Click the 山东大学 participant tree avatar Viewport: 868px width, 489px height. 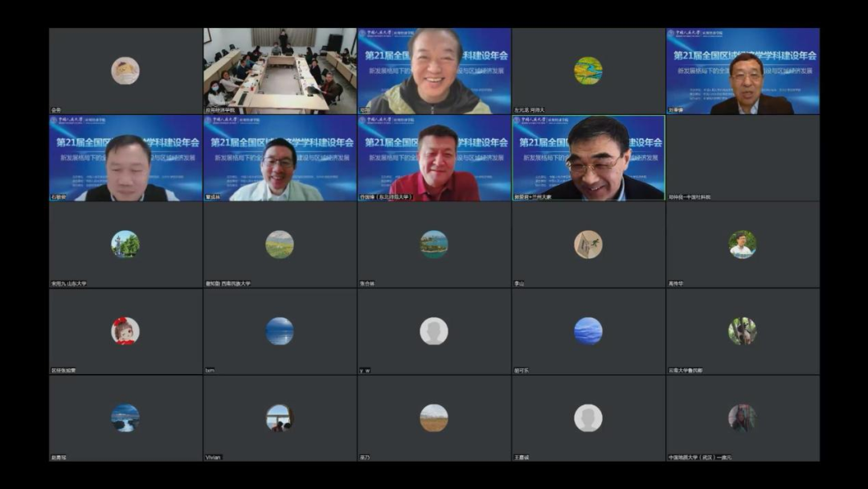(125, 244)
